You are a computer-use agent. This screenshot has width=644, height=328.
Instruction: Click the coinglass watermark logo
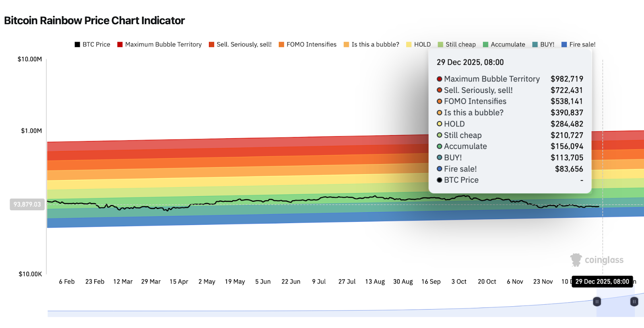click(597, 260)
